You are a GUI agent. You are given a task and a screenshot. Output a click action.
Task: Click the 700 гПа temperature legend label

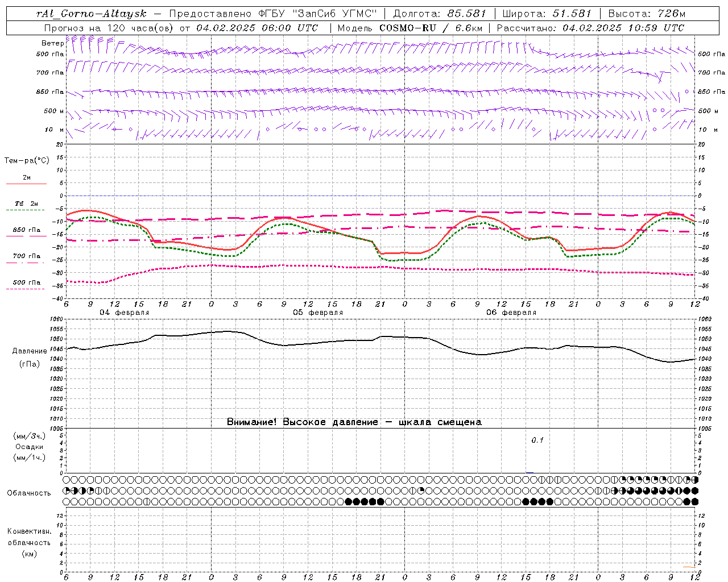[x=26, y=256]
